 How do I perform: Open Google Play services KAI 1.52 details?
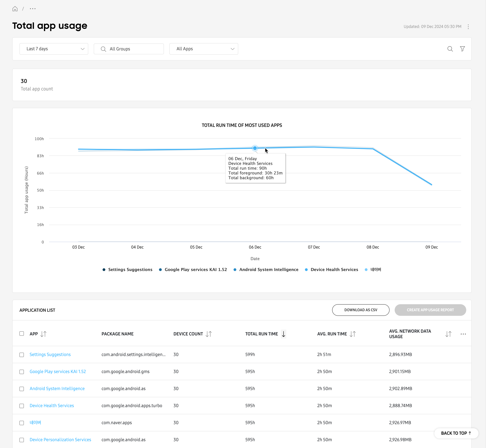57,371
